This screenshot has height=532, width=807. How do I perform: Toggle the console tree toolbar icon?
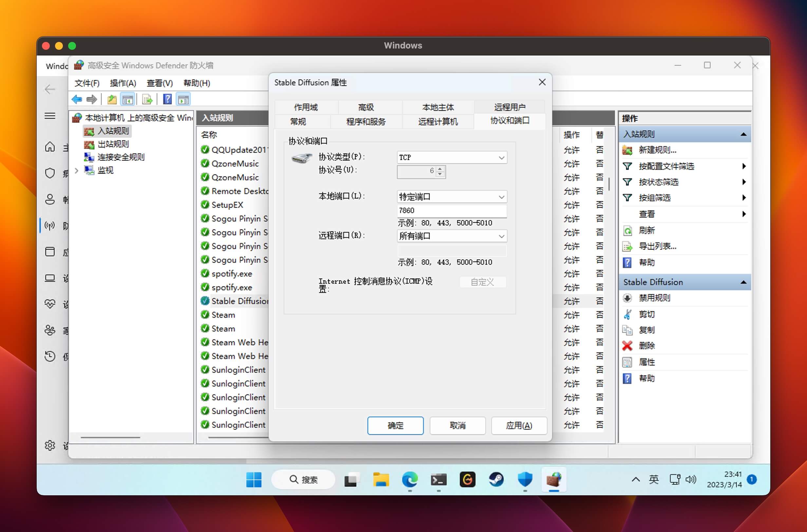(x=128, y=99)
